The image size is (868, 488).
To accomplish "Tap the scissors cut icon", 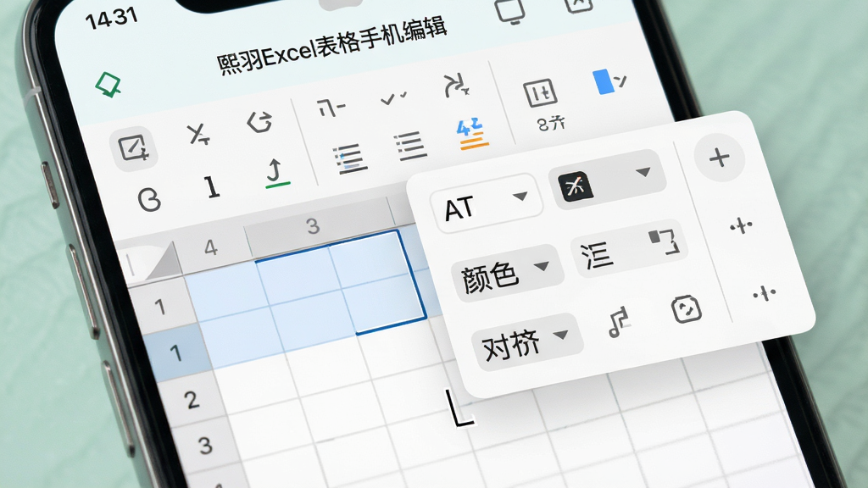I will click(x=198, y=134).
